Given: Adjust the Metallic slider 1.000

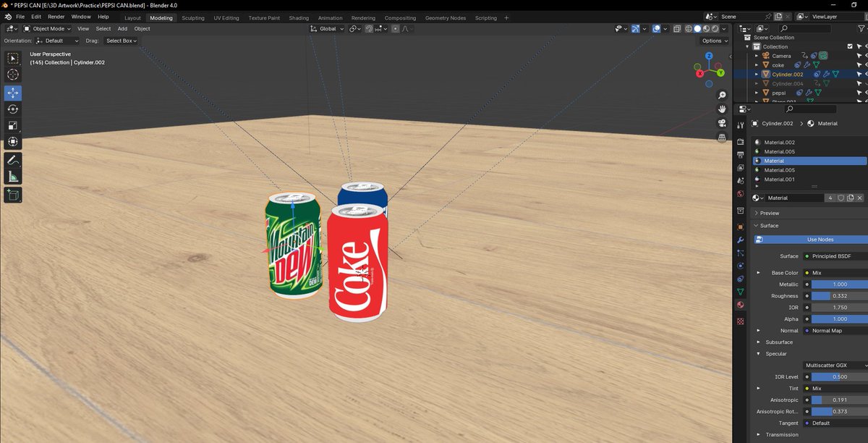Looking at the screenshot, I should [839, 284].
